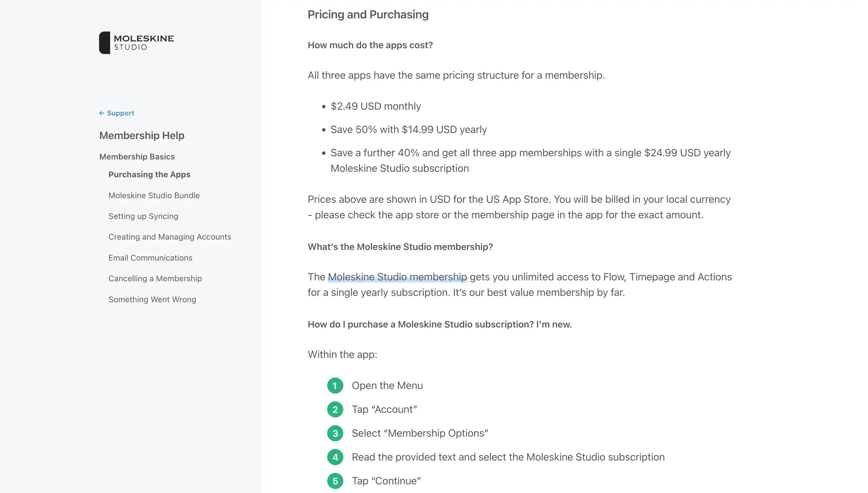
Task: Click the green step 5 circle
Action: [x=335, y=481]
